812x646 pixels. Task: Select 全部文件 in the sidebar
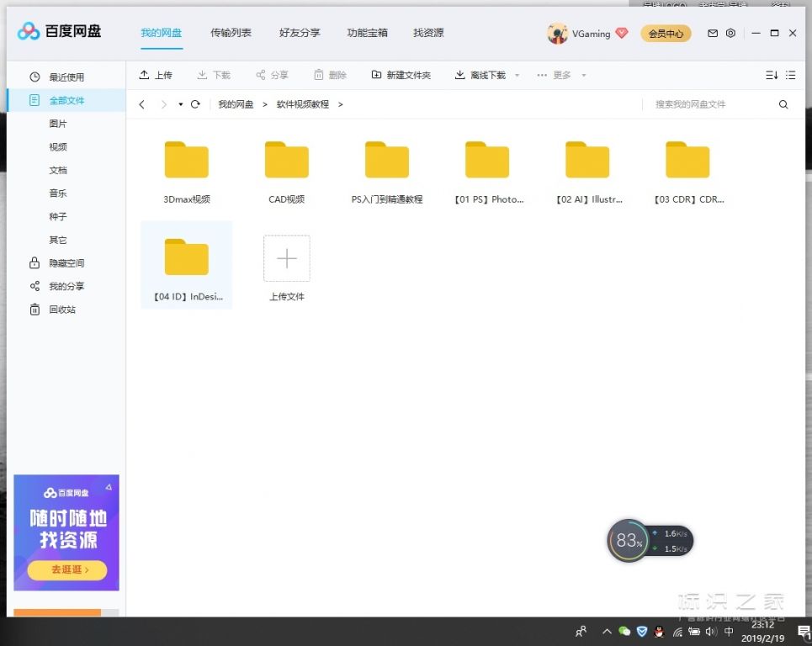(66, 100)
